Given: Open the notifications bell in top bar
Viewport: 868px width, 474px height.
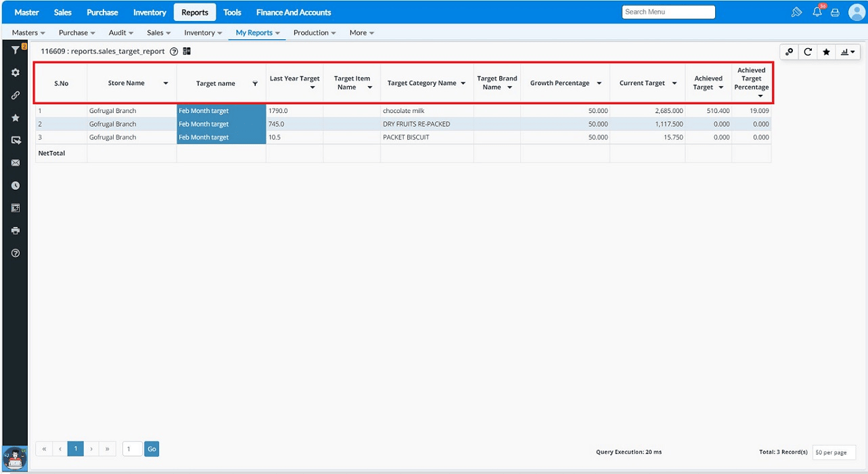Looking at the screenshot, I should tap(817, 12).
